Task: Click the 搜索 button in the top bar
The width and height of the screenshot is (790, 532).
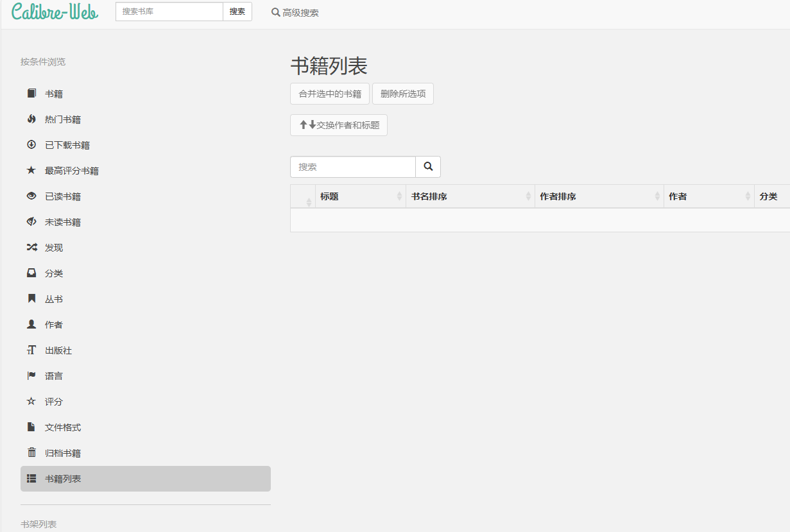Action: pyautogui.click(x=237, y=12)
